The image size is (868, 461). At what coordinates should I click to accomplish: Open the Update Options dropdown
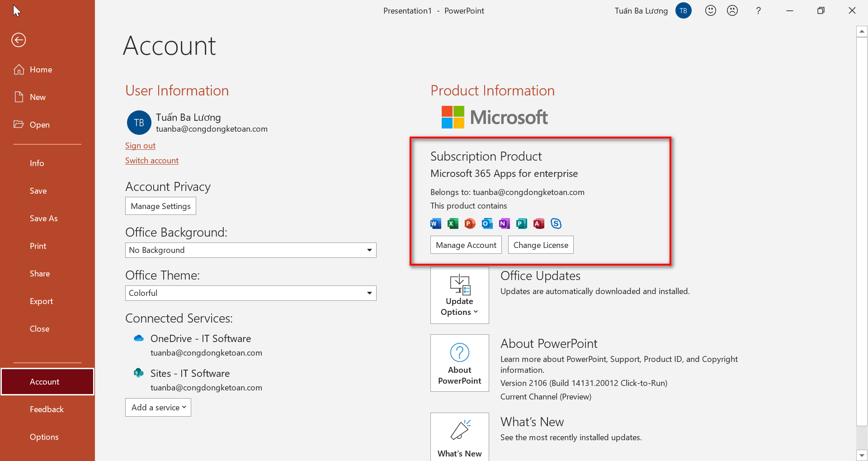(460, 295)
